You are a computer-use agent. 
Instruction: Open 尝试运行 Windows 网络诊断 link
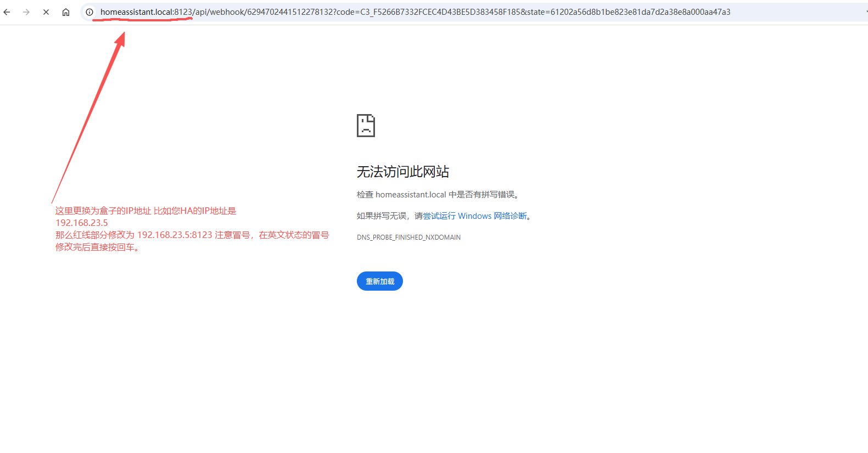(x=474, y=216)
